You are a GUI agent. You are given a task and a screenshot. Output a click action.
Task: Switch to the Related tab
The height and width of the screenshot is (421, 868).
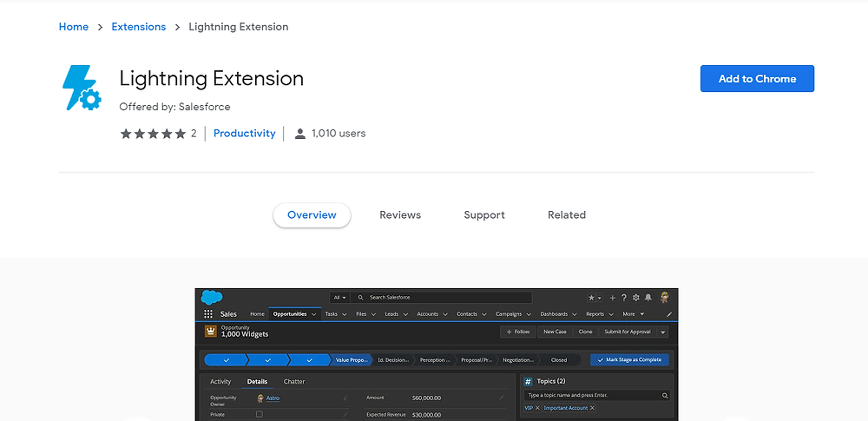567,215
